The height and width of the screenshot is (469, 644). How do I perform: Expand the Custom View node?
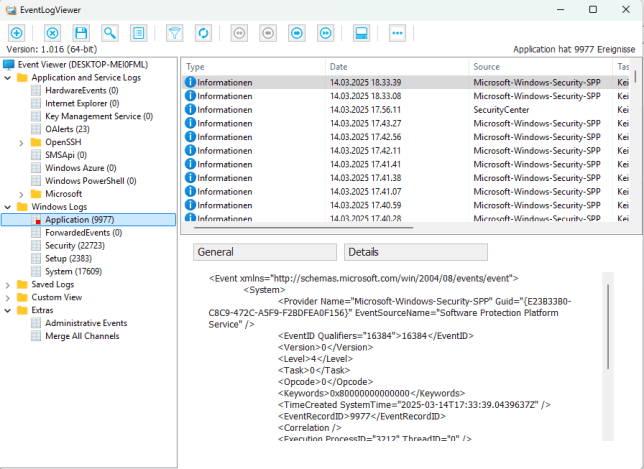[x=9, y=297]
